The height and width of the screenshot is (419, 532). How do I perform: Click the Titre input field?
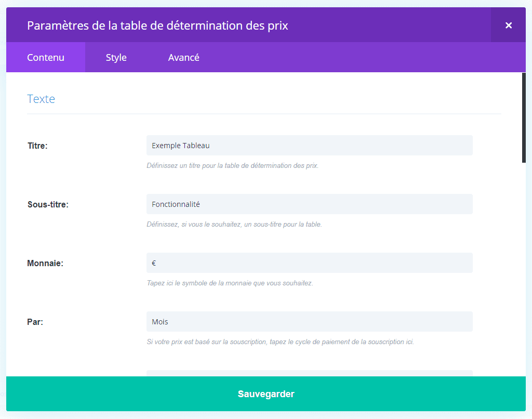tap(309, 146)
